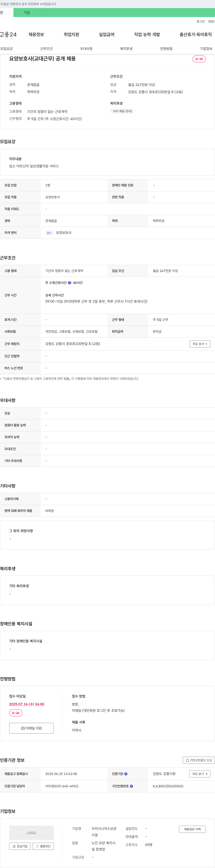Open 채용정보 이력 history
This screenshot has width=215, height=868.
pos(192,829)
